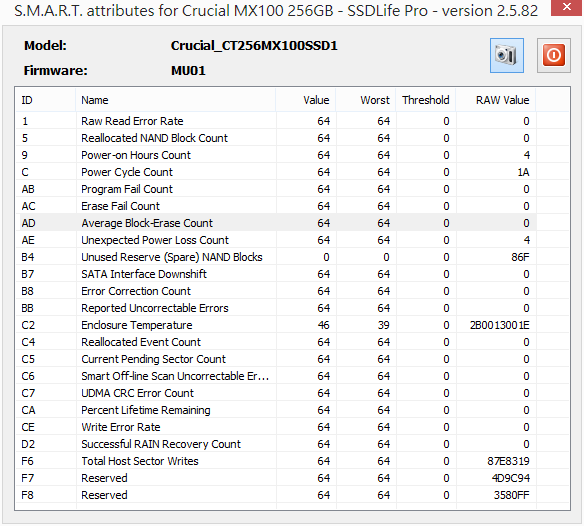Select Average Block-Erase Count row

276,223
